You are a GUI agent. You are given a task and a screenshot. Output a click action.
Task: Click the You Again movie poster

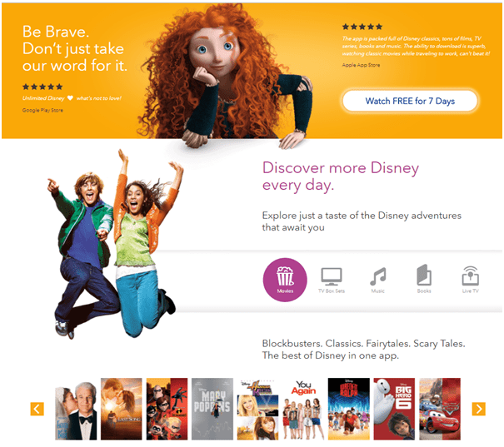(302, 409)
